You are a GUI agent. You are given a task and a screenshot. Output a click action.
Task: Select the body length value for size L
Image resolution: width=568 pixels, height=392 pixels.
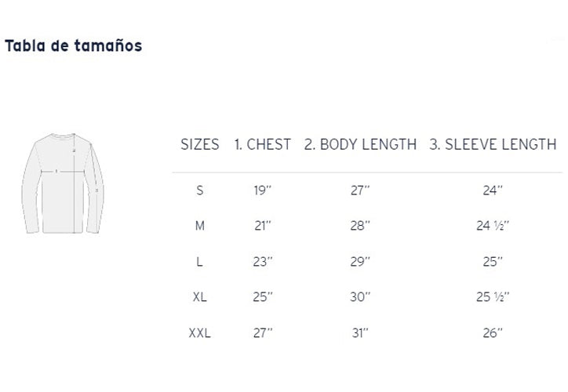[360, 262]
